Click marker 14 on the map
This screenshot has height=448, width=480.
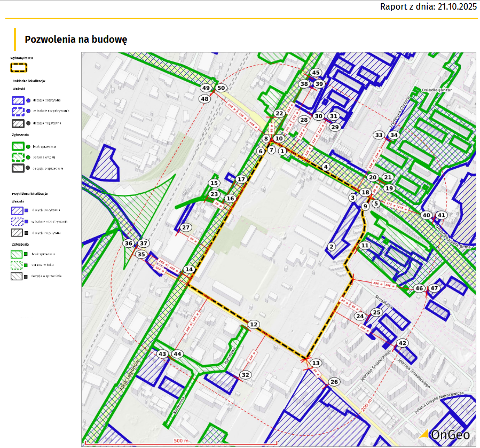(188, 269)
